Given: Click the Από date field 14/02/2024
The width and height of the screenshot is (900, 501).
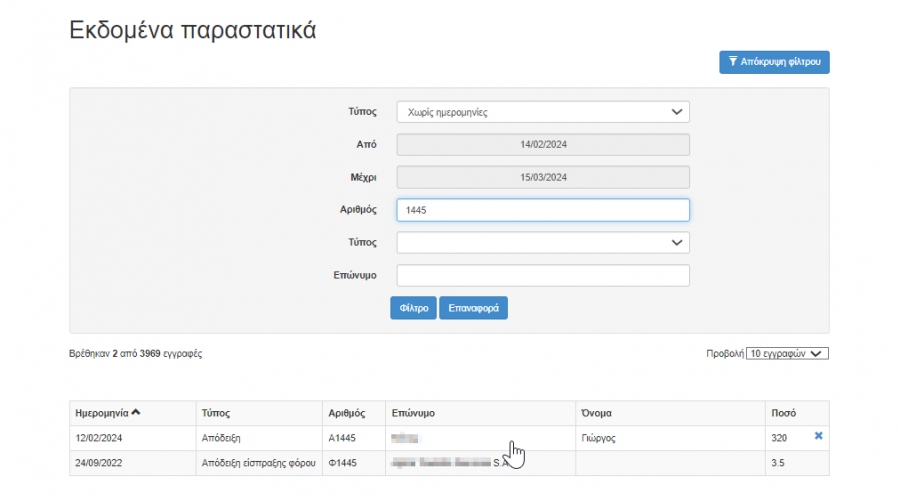Looking at the screenshot, I should 542,145.
